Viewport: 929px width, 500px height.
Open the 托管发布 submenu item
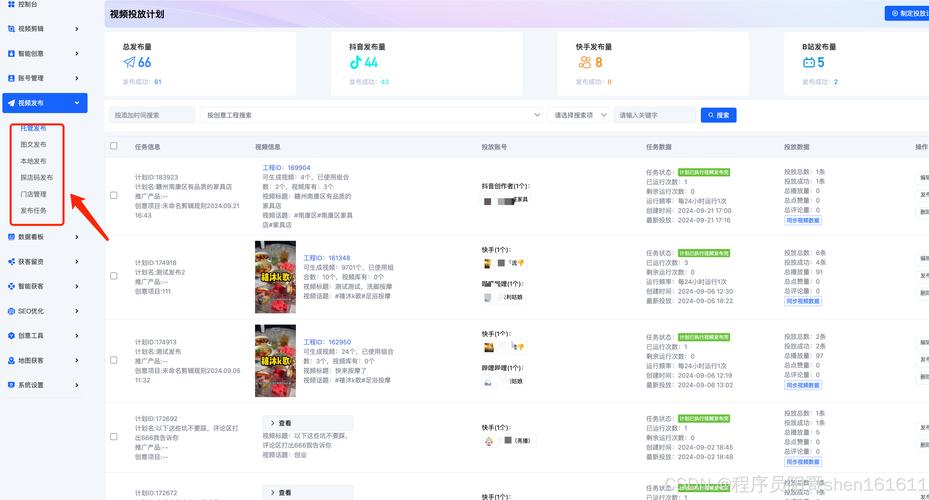pyautogui.click(x=33, y=128)
